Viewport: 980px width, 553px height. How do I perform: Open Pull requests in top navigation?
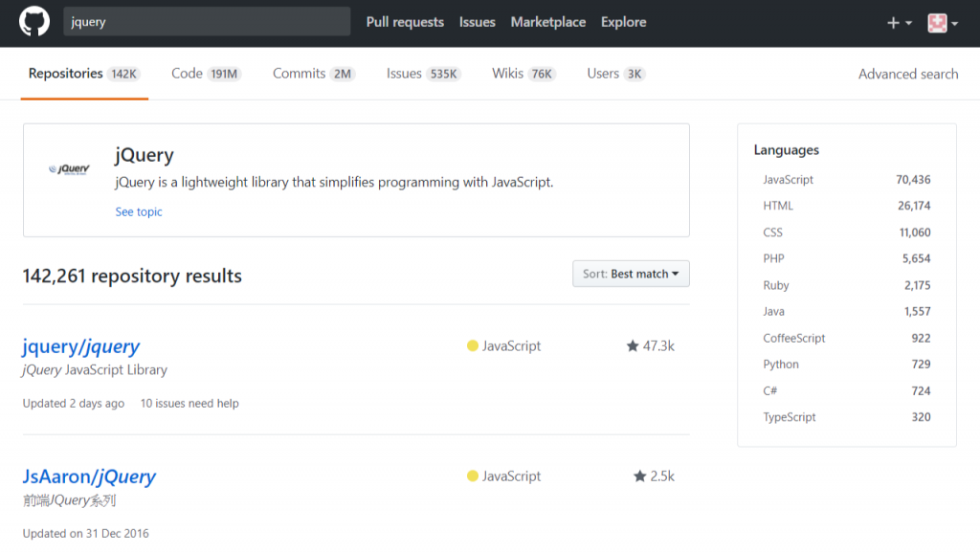[405, 22]
